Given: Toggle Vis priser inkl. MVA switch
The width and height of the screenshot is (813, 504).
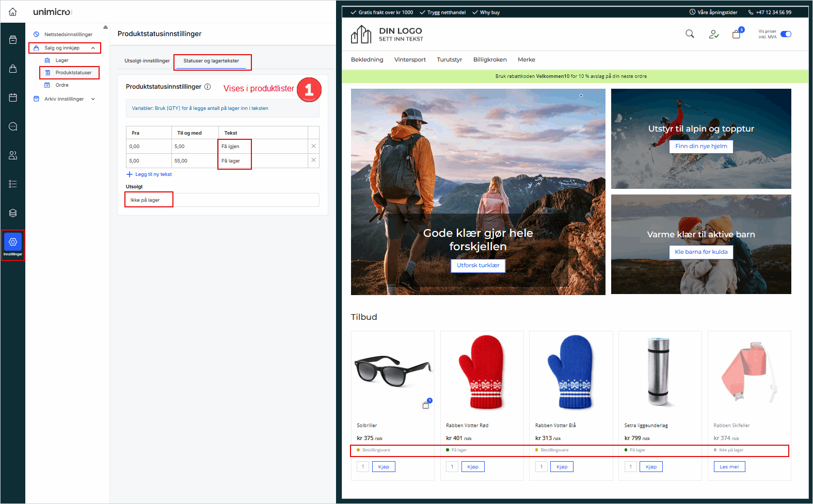Looking at the screenshot, I should point(786,34).
